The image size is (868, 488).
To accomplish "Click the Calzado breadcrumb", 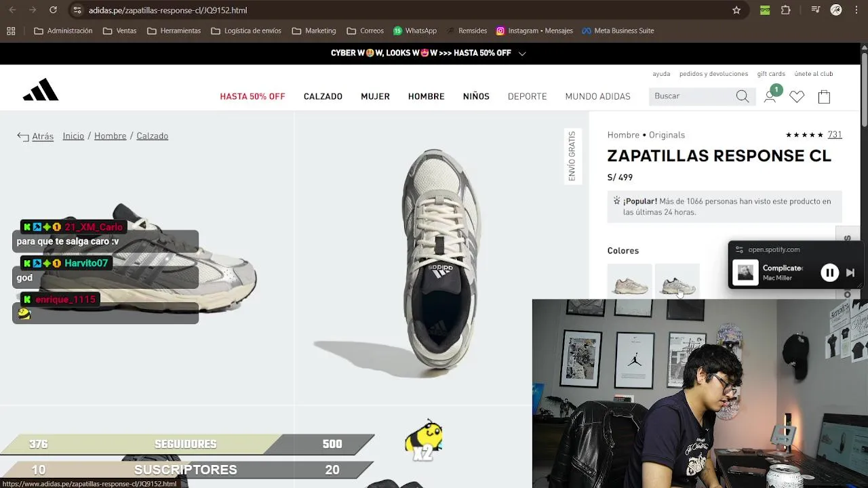I will click(x=152, y=136).
